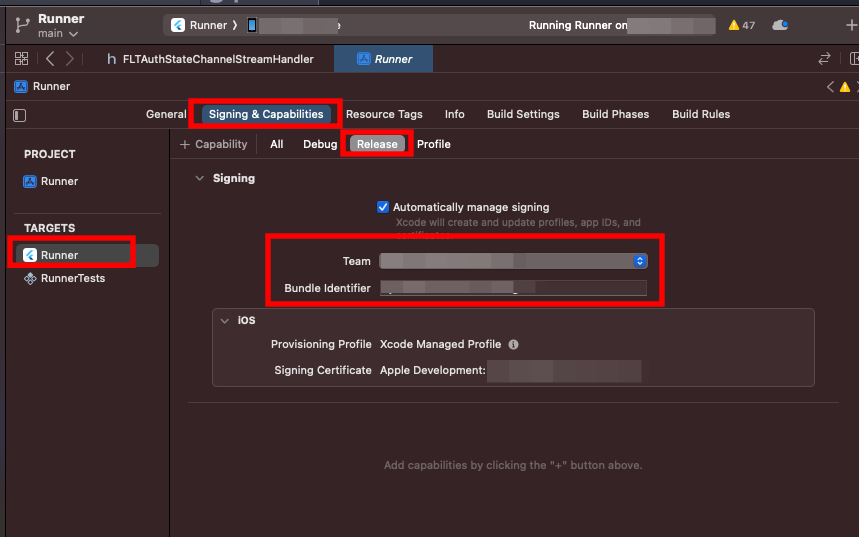Open the Team dropdown
Image resolution: width=859 pixels, height=537 pixels.
(x=513, y=261)
